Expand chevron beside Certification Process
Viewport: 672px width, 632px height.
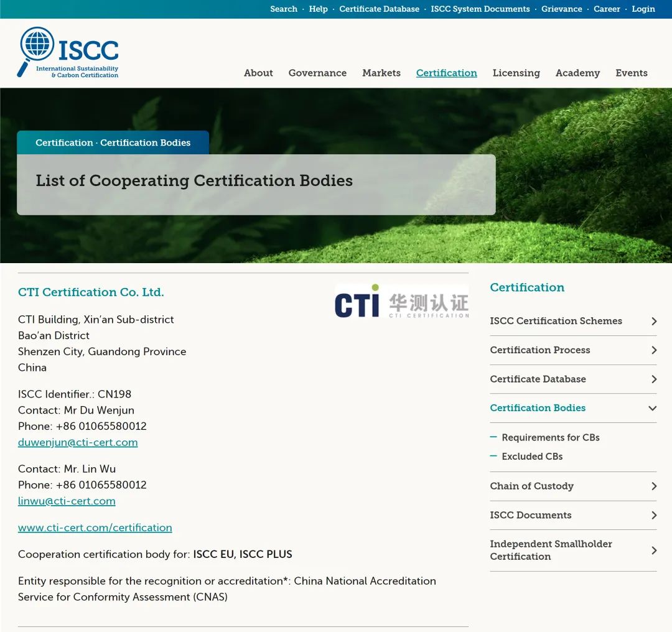[654, 350]
